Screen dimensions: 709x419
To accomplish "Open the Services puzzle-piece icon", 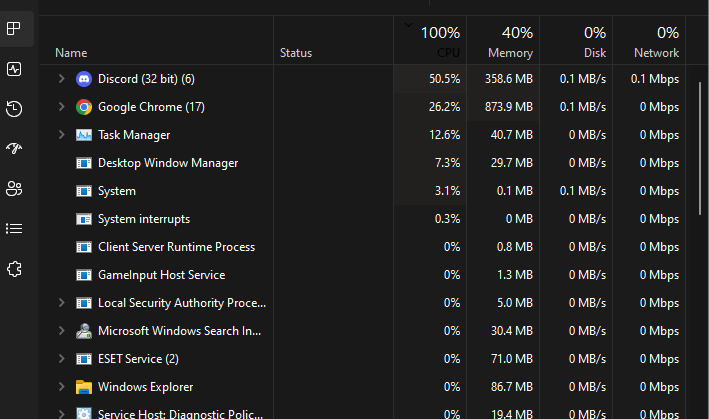I will click(14, 268).
